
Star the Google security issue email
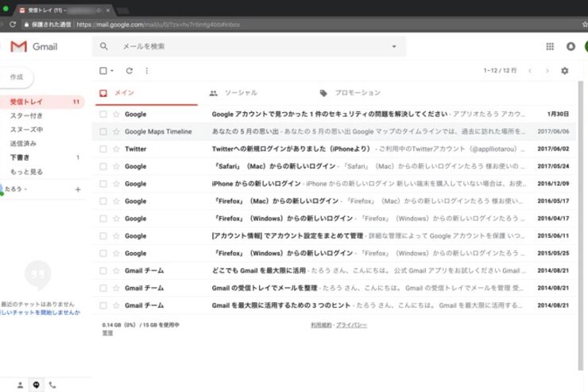point(116,114)
